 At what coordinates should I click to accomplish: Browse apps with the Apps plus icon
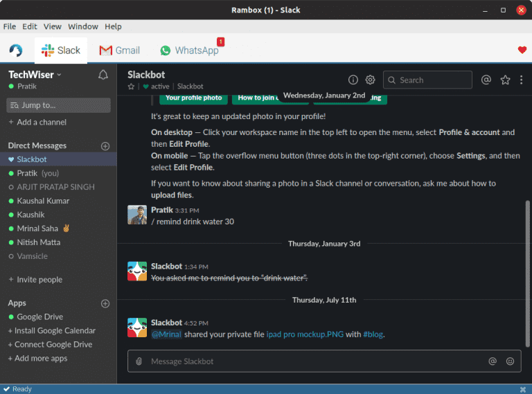105,303
